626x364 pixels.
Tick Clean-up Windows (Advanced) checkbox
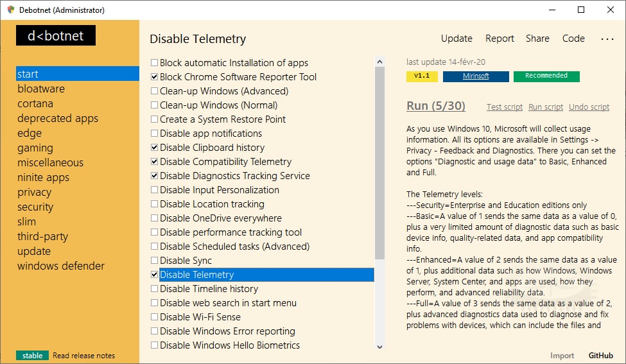pyautogui.click(x=154, y=91)
